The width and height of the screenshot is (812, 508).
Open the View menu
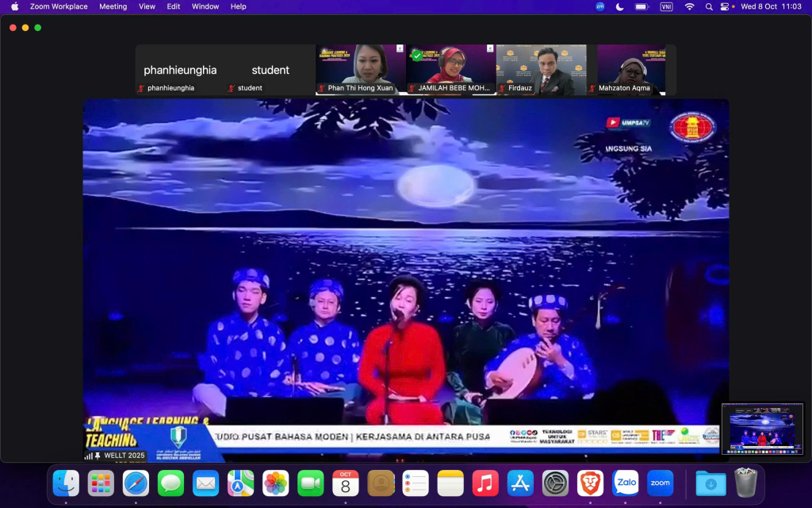click(x=147, y=6)
